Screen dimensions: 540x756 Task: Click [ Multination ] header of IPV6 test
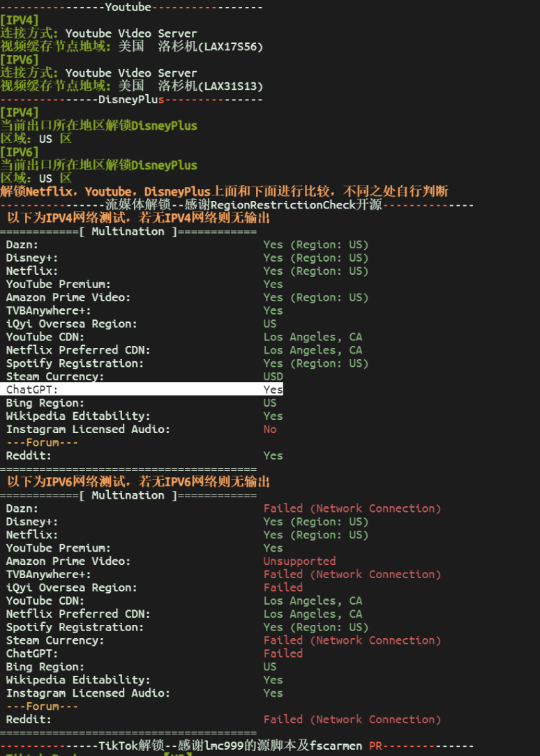[128, 495]
